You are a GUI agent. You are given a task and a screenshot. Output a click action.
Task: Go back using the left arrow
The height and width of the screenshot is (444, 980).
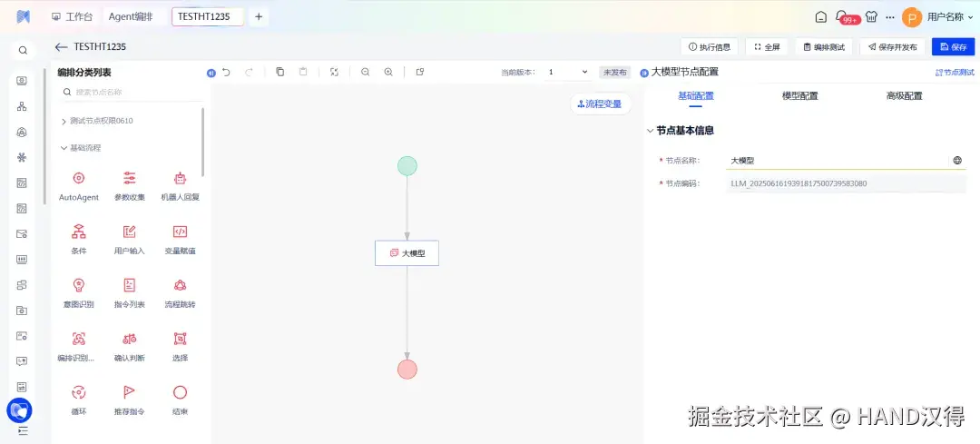pos(61,47)
